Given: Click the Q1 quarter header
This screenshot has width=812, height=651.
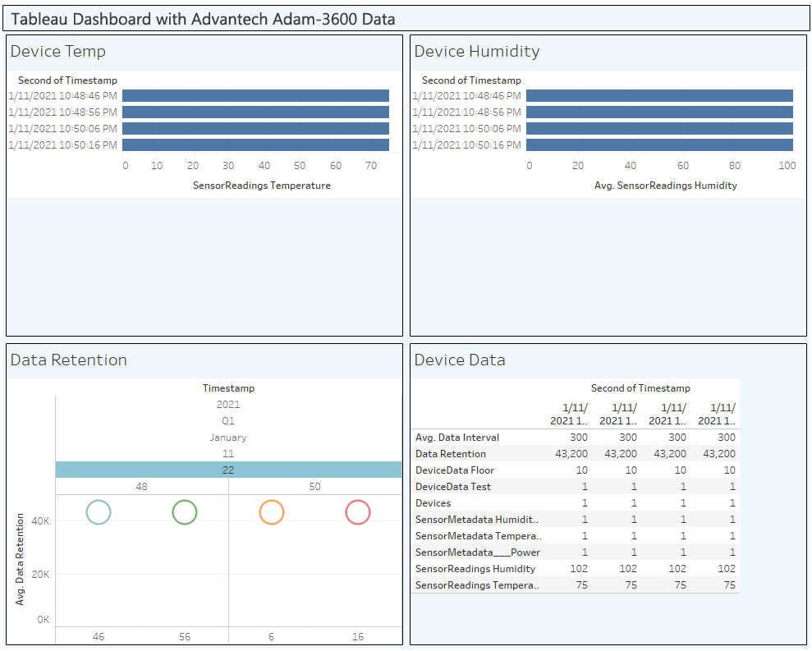Looking at the screenshot, I should tap(228, 420).
